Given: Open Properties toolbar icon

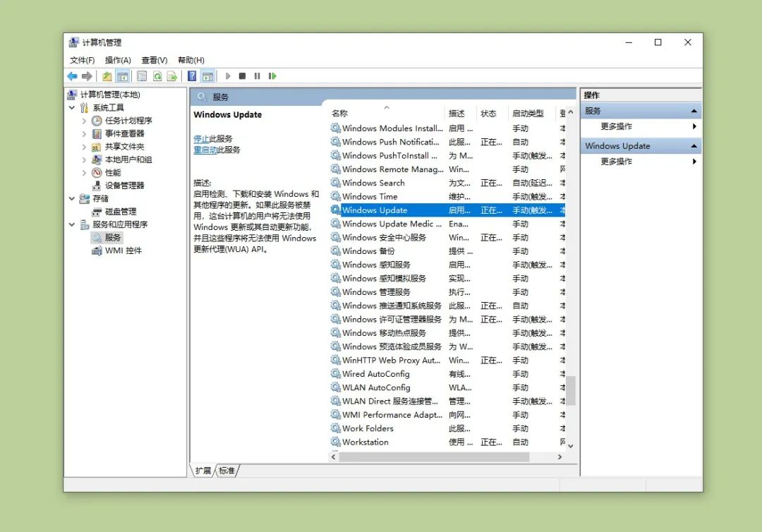Looking at the screenshot, I should (142, 75).
